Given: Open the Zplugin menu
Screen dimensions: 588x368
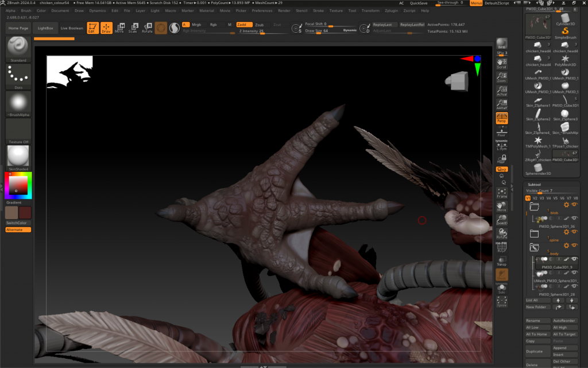Looking at the screenshot, I should point(392,10).
